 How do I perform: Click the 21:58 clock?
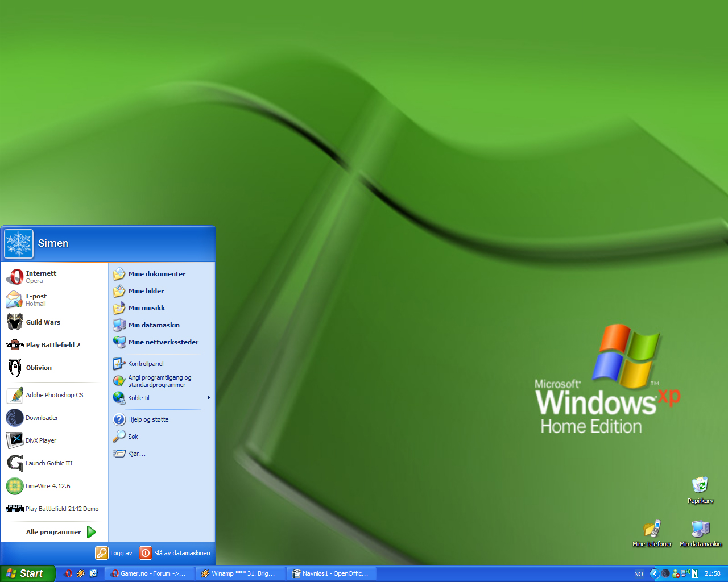[713, 574]
